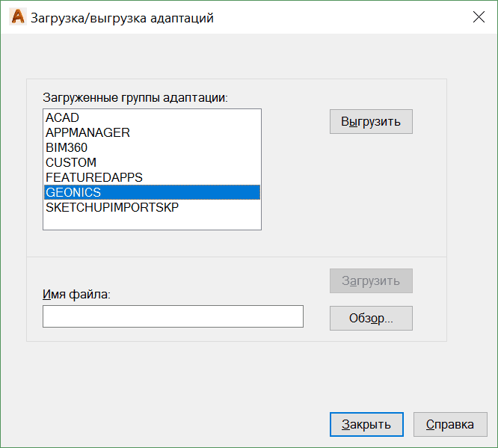Screen dimensions: 498x448
Task: Click empty list space below SKETCHUPIMPORTSKP
Action: [152, 222]
